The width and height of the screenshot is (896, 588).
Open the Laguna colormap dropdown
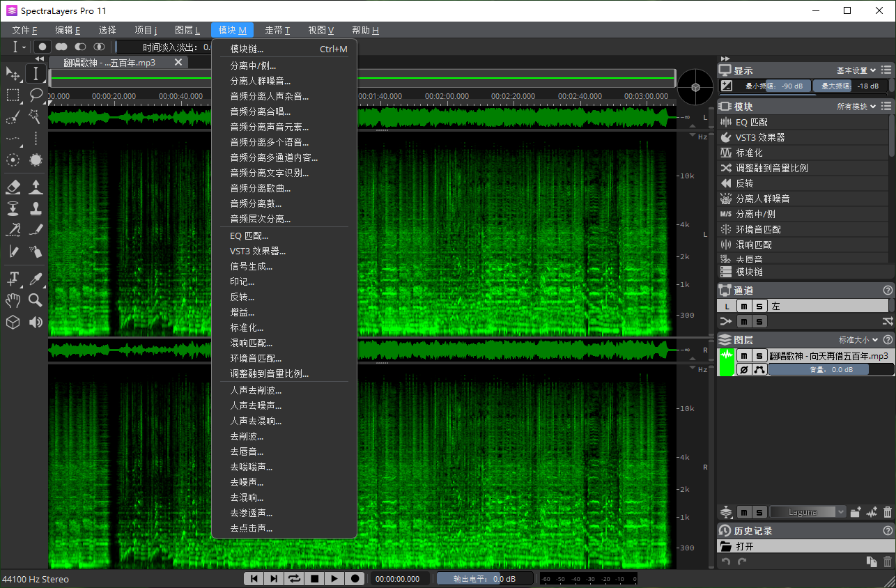(x=808, y=512)
